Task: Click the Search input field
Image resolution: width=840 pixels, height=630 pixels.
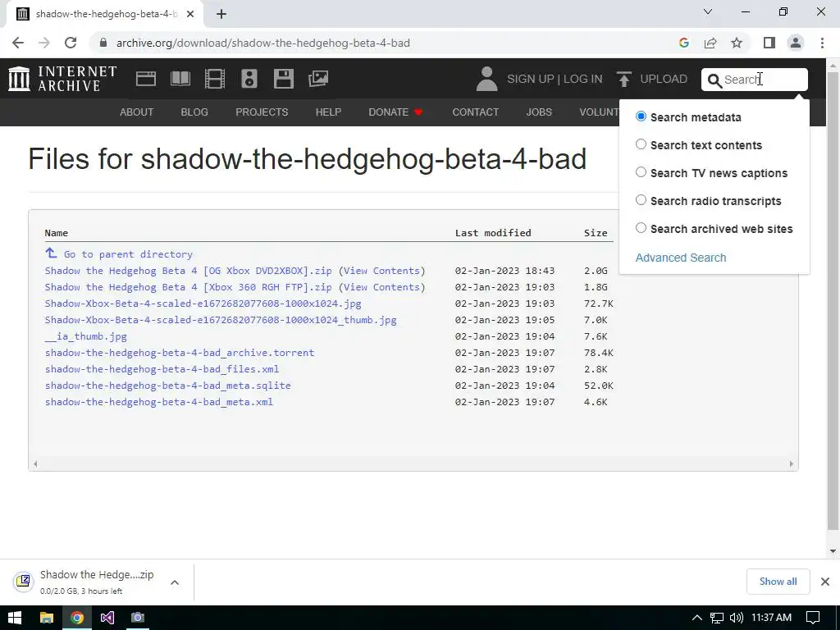Action: point(755,80)
